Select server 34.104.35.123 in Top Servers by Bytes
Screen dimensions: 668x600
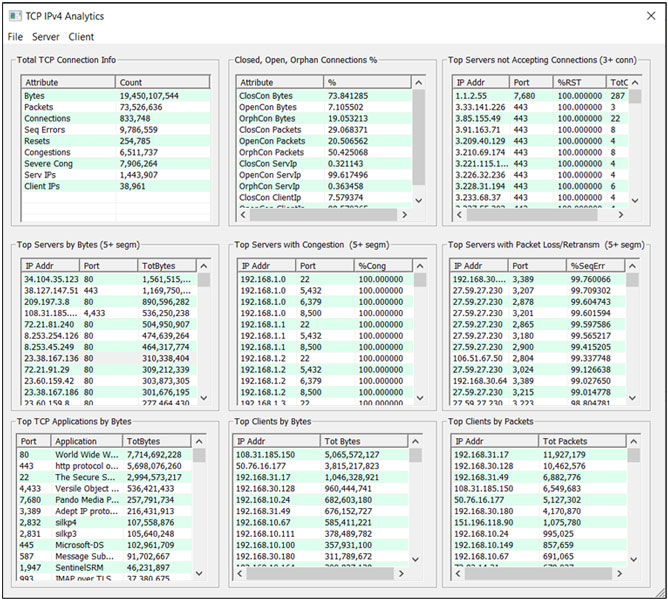click(x=109, y=279)
